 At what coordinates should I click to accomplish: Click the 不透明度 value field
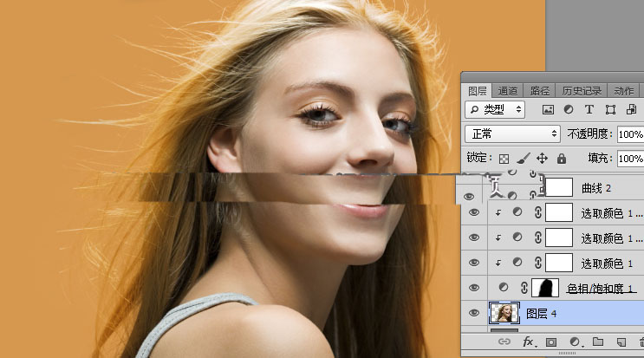tap(629, 134)
